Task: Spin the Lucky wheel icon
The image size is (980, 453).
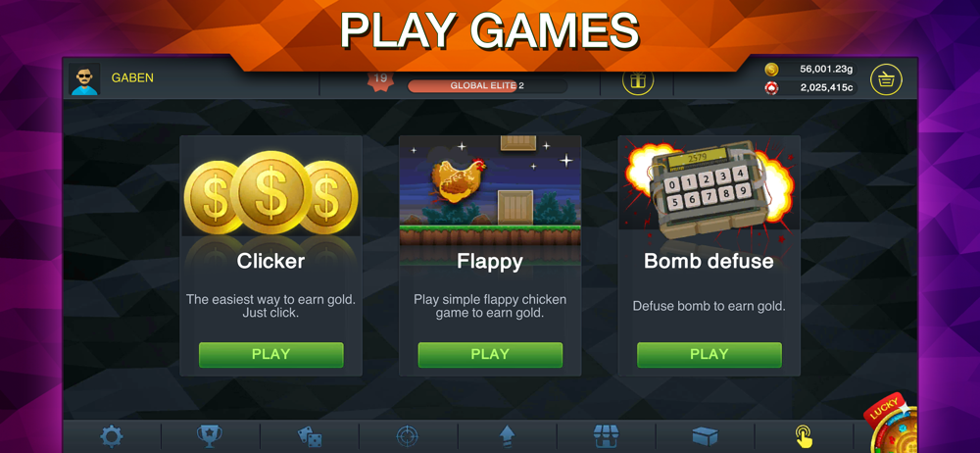Action: point(893,426)
